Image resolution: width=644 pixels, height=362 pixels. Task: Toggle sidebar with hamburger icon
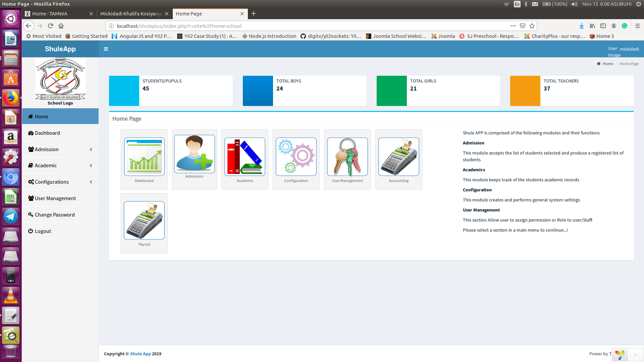[x=106, y=49]
